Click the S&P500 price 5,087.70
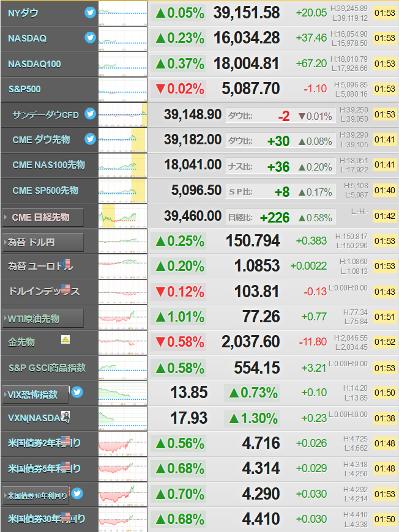This screenshot has width=399, height=532. 251,89
